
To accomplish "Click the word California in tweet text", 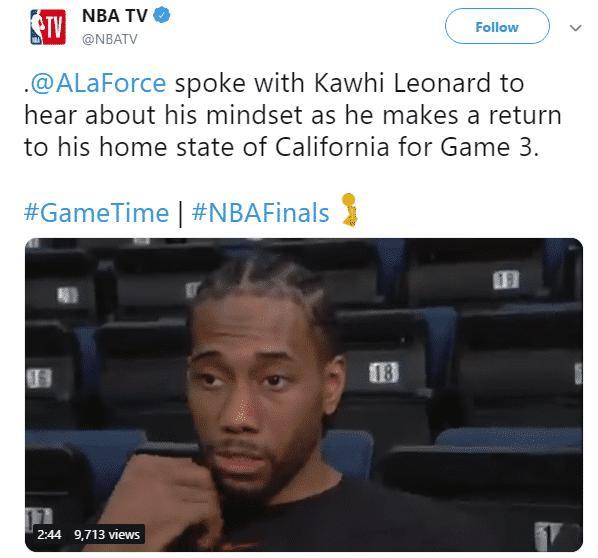I will coord(332,147).
